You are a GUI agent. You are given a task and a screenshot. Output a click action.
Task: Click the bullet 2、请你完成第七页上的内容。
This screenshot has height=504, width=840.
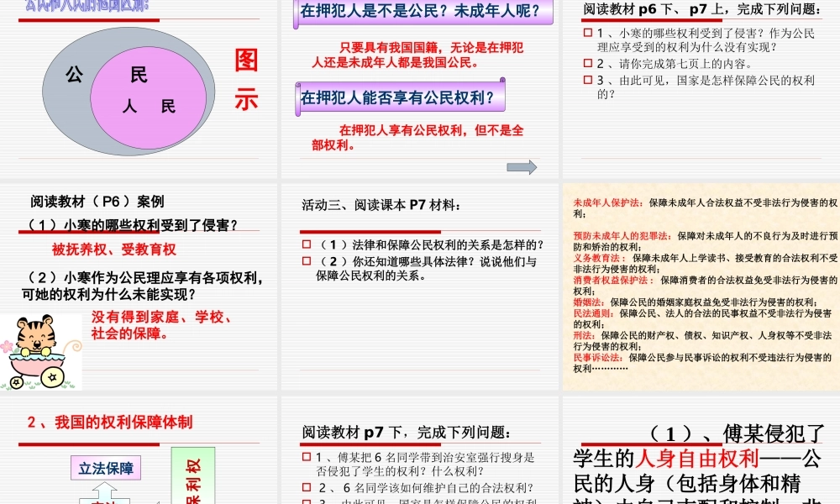point(675,64)
